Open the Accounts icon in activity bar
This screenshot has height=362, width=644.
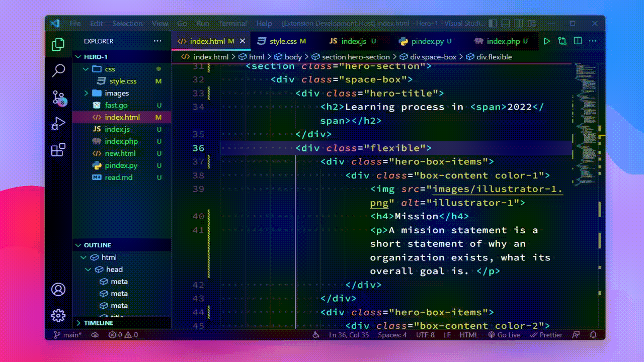tap(58, 290)
